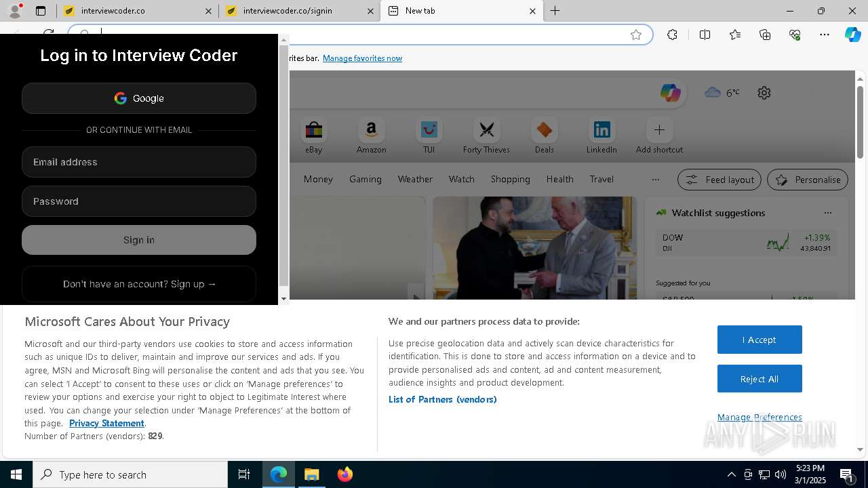Click the new tab page vertical scrollbar
This screenshot has height=488, width=868.
[860, 123]
